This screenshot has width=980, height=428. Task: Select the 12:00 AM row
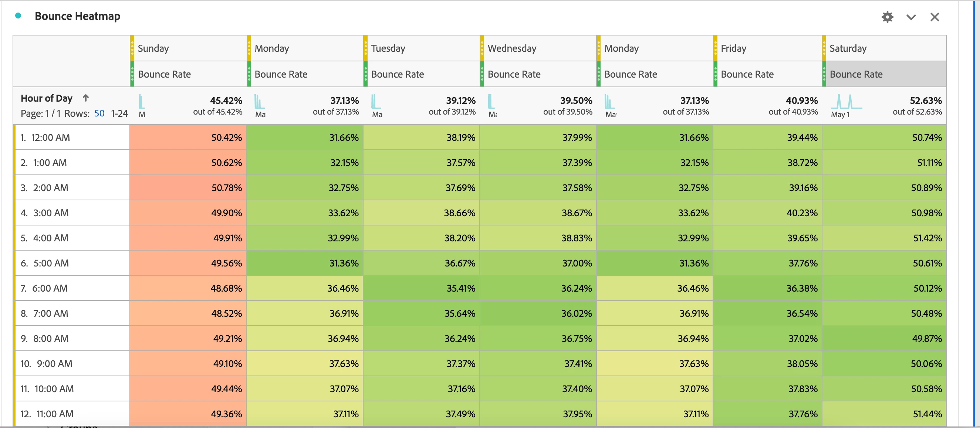coord(50,137)
